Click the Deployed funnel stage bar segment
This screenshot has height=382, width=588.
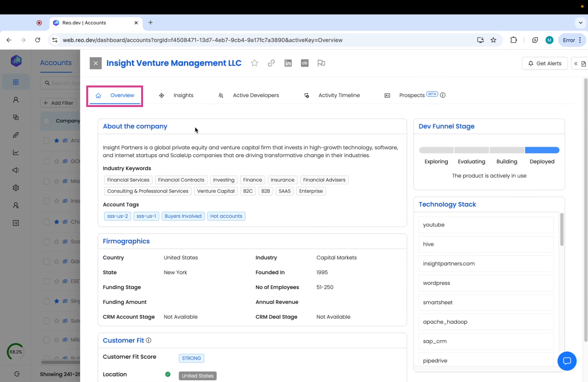coord(542,150)
